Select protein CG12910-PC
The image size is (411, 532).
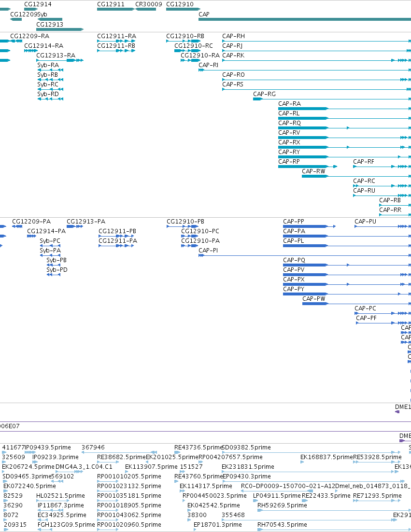200,231
